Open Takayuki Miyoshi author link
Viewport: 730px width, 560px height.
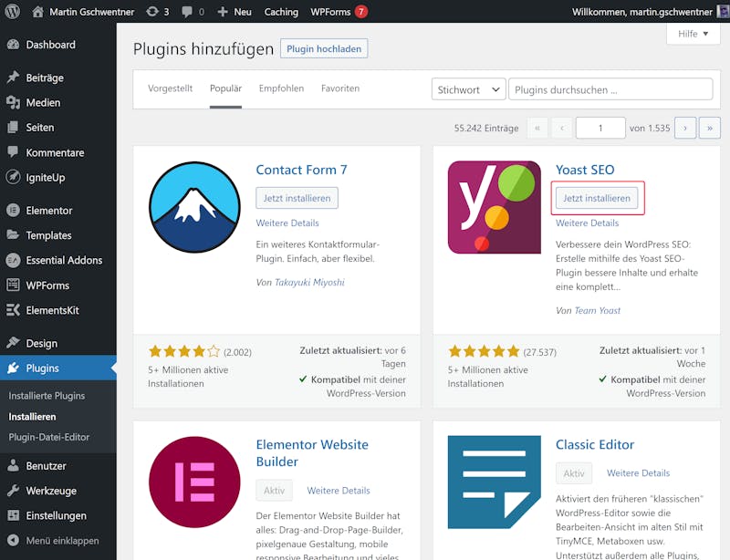[x=309, y=282]
